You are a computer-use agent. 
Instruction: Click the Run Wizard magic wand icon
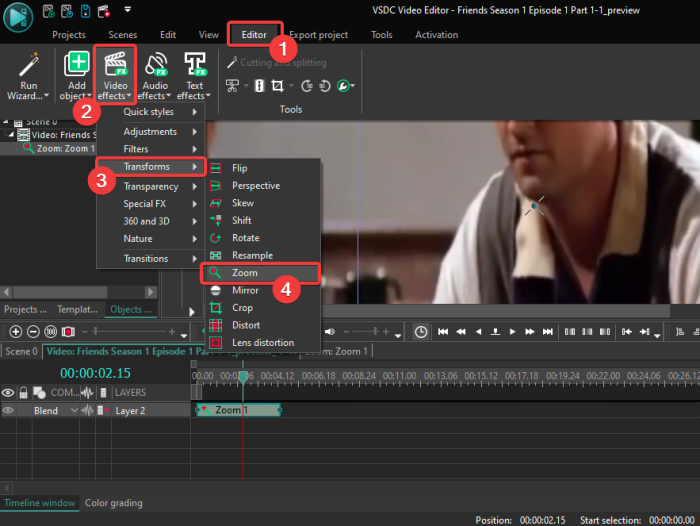pyautogui.click(x=29, y=65)
